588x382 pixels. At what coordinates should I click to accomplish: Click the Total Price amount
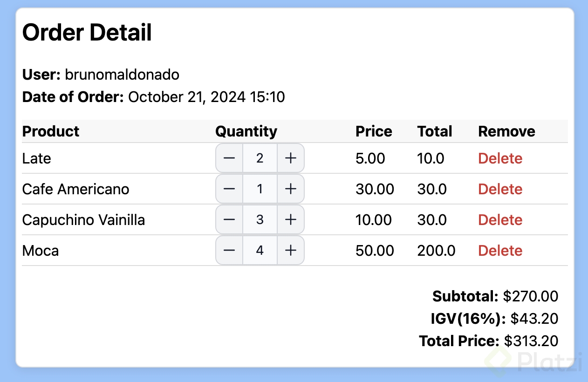[531, 341]
